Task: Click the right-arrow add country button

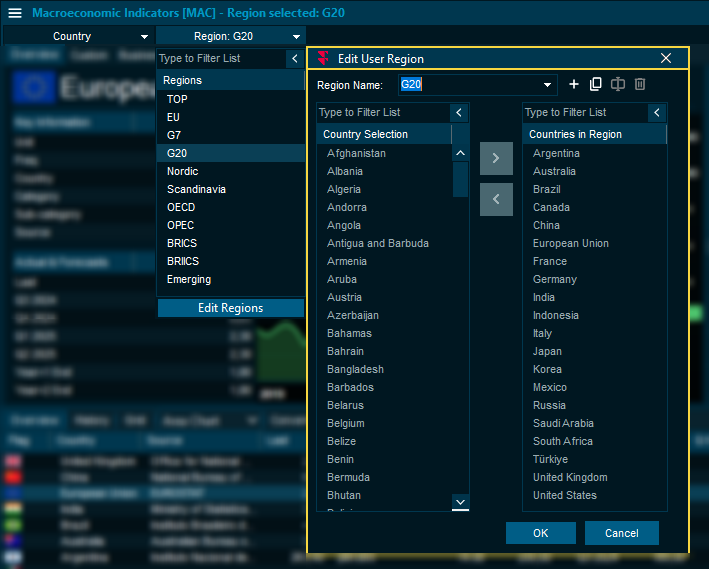Action: (x=496, y=158)
